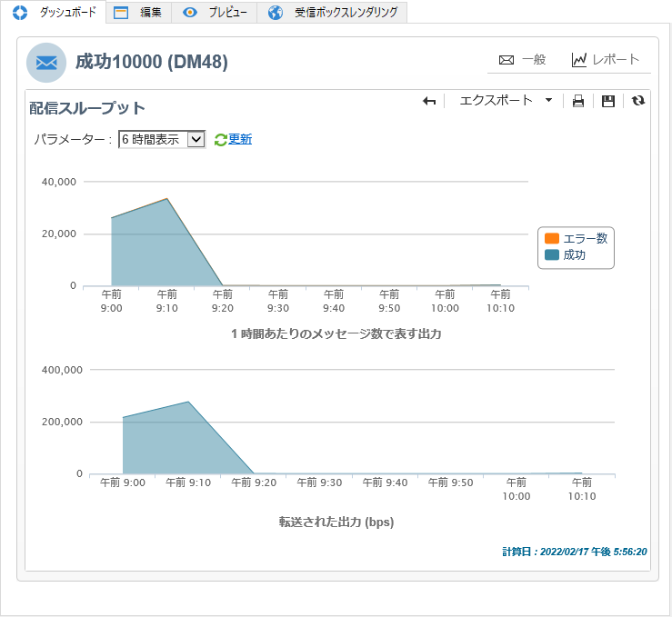Expand the エクスポート dropdown arrow
The image size is (672, 617).
pos(548,100)
